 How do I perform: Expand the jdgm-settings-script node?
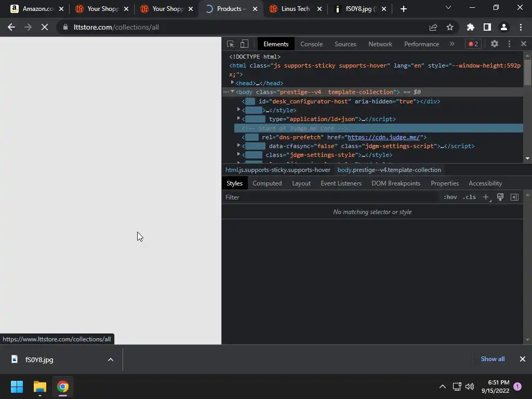(x=238, y=145)
